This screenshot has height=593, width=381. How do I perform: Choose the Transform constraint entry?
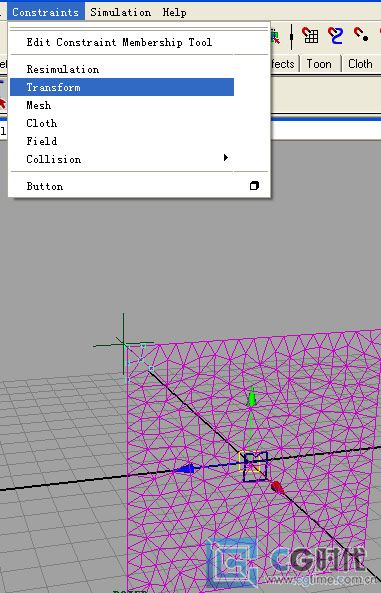click(x=122, y=87)
